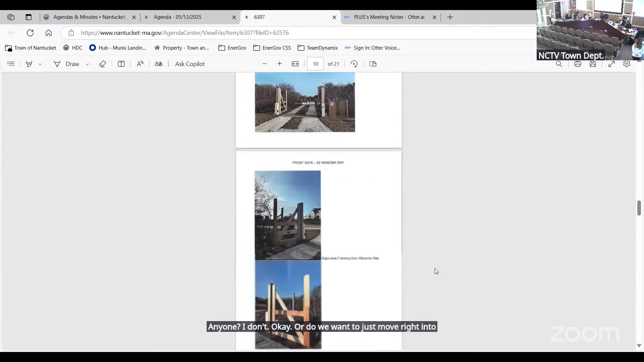Activate the Read aloud icon

(x=140, y=64)
